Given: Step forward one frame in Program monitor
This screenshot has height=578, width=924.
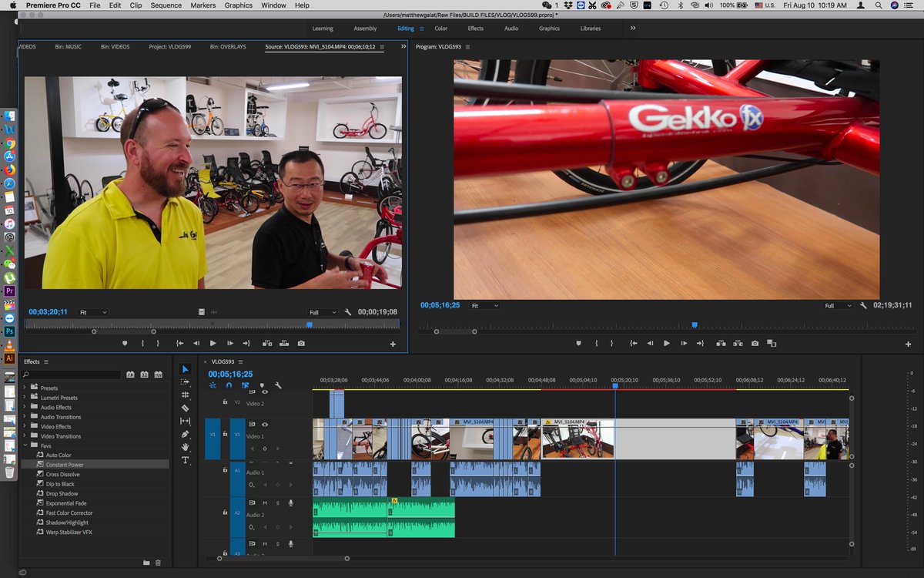Looking at the screenshot, I should [x=684, y=343].
